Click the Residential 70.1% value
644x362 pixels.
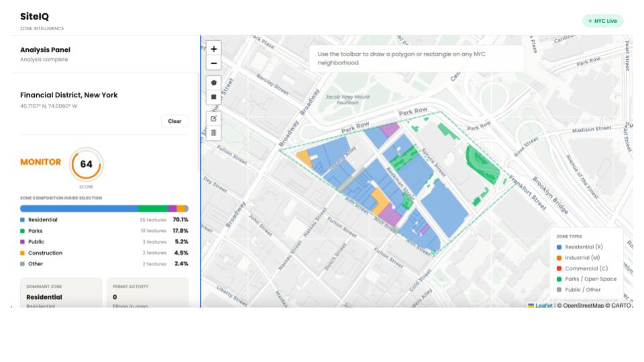coord(180,220)
